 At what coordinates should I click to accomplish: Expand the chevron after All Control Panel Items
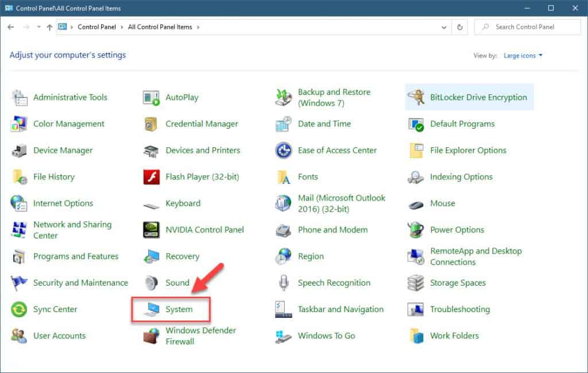(x=199, y=26)
